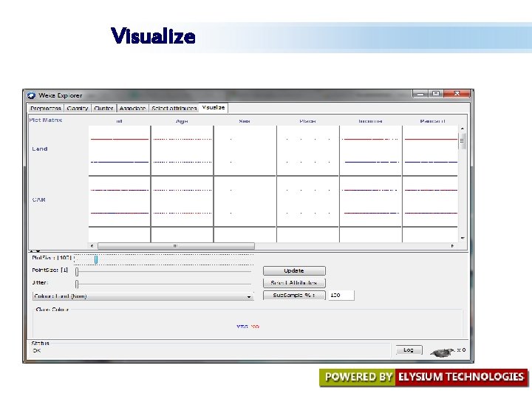Click the Jitter slider handle

tap(77, 284)
